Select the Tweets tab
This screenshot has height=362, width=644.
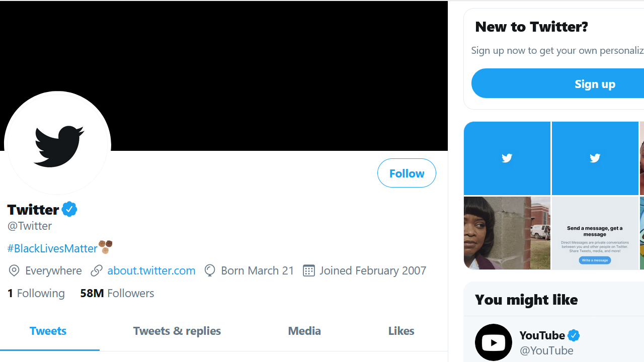(48, 331)
